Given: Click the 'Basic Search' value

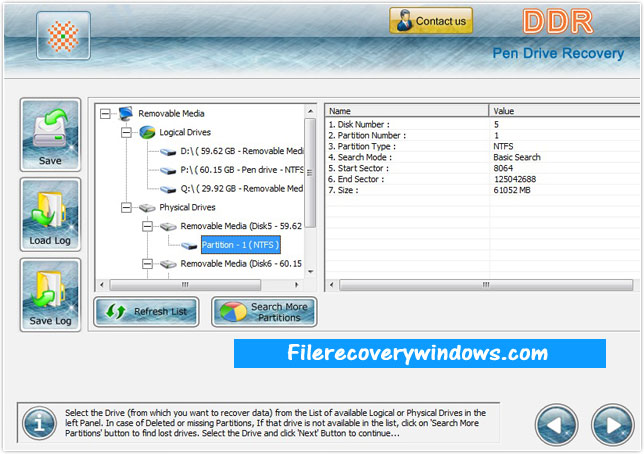Looking at the screenshot, I should tap(517, 157).
